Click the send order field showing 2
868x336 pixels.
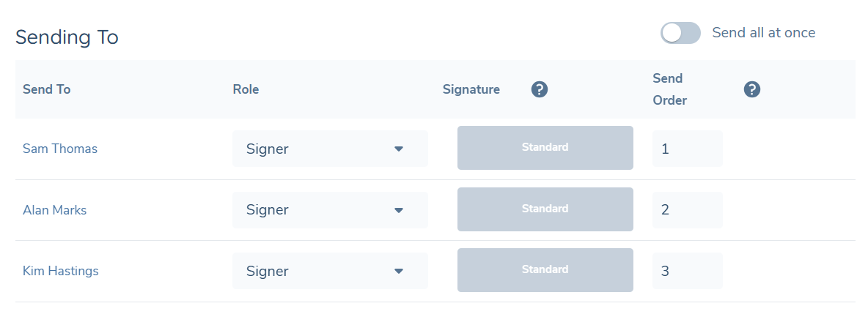click(687, 210)
